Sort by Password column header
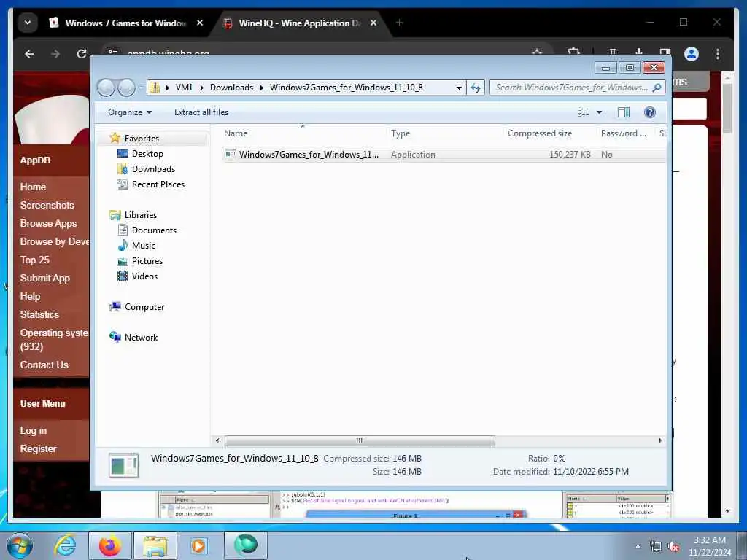This screenshot has width=747, height=560. coord(623,133)
